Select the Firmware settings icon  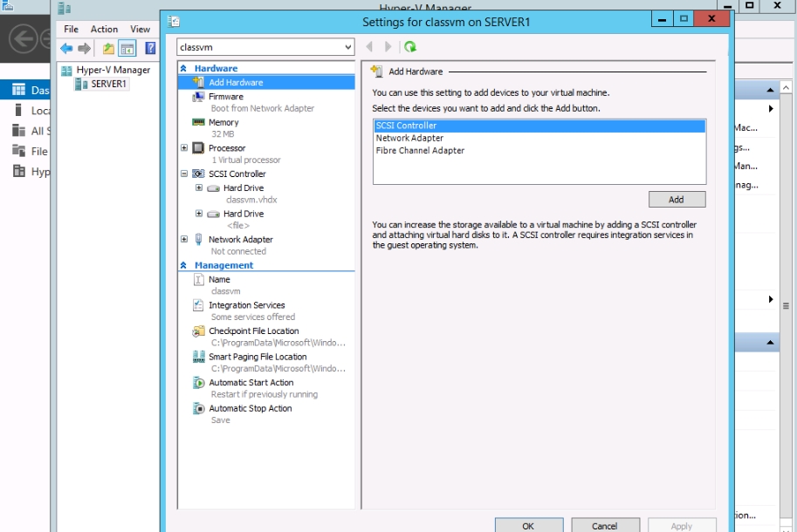click(199, 97)
